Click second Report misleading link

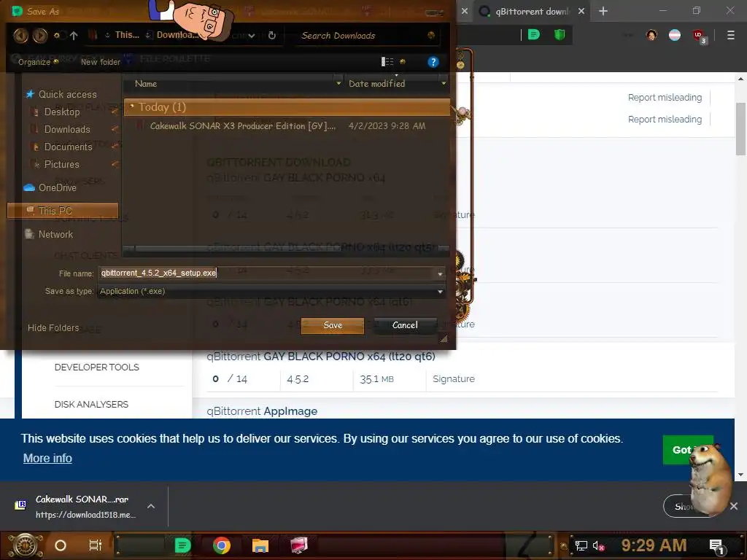click(665, 120)
